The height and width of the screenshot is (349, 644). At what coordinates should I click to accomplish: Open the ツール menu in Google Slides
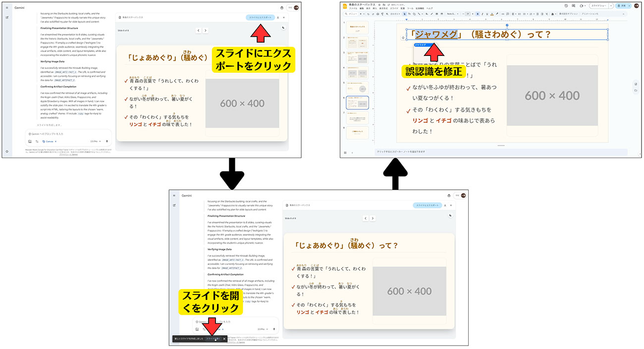(x=410, y=8)
